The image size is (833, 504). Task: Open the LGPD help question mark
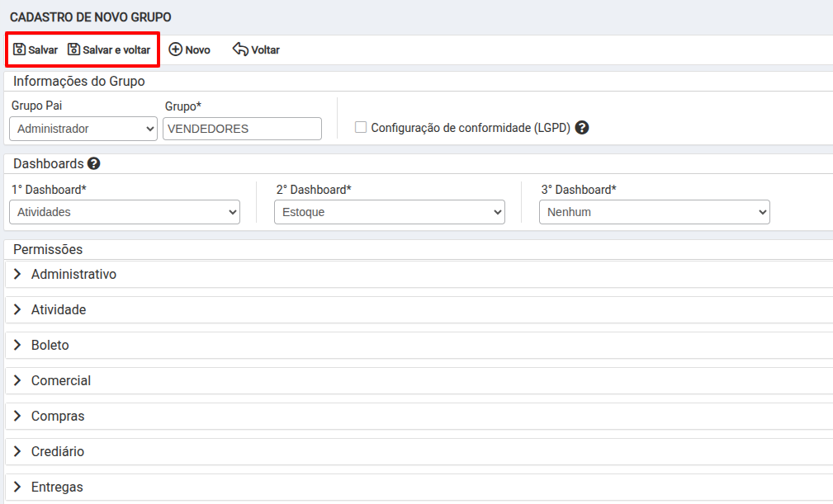coord(582,127)
